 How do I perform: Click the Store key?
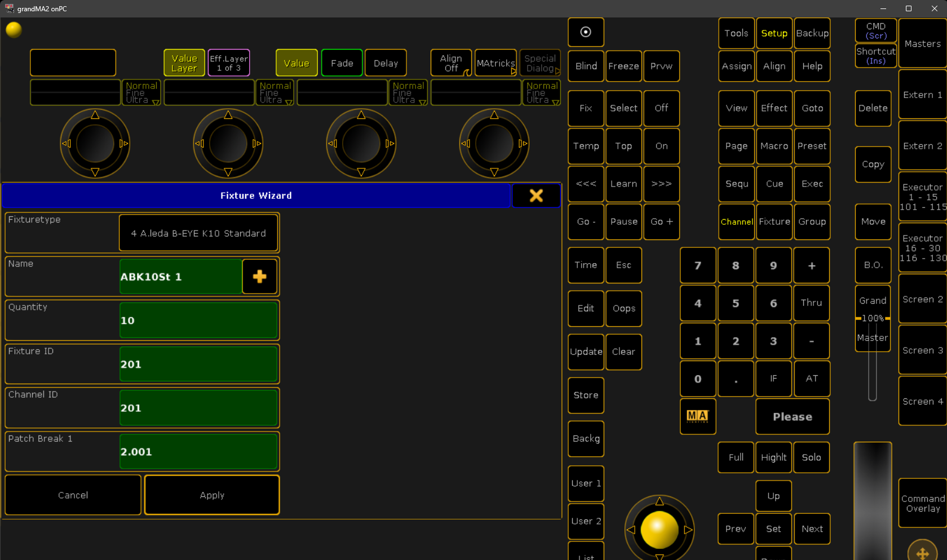point(586,395)
